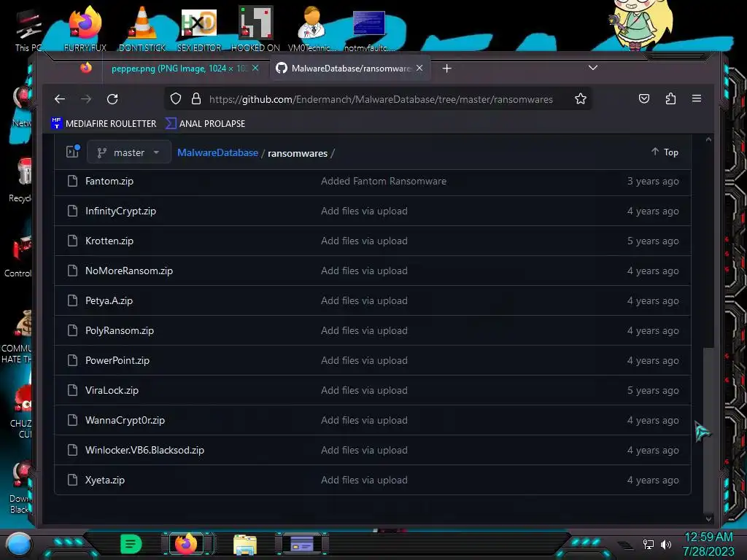This screenshot has height=560, width=747.
Task: Click the padlock site info icon
Action: pyautogui.click(x=196, y=98)
